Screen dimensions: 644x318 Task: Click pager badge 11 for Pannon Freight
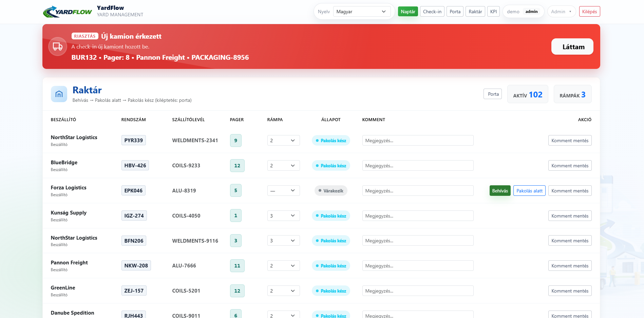[x=237, y=266]
